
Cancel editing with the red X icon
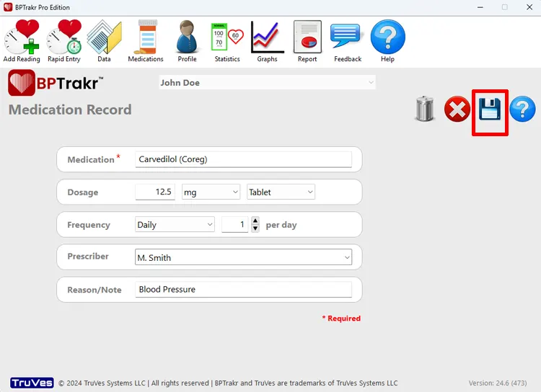457,110
